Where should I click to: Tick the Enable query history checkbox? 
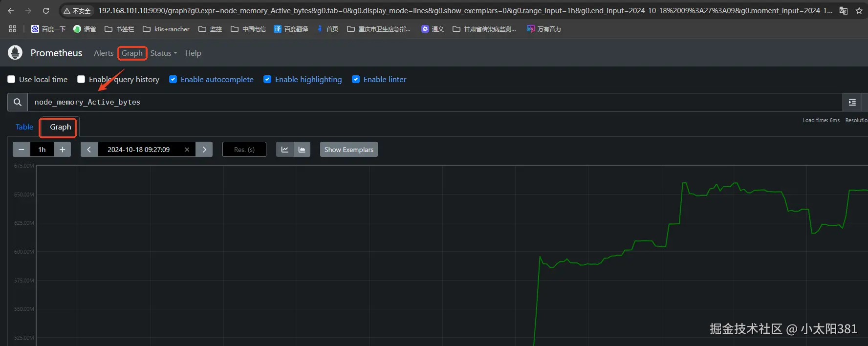tap(81, 79)
